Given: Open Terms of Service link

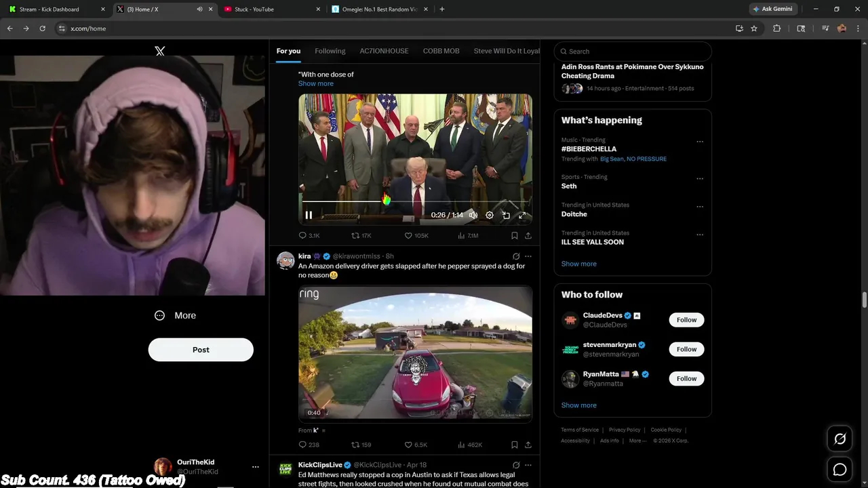Looking at the screenshot, I should [x=580, y=430].
